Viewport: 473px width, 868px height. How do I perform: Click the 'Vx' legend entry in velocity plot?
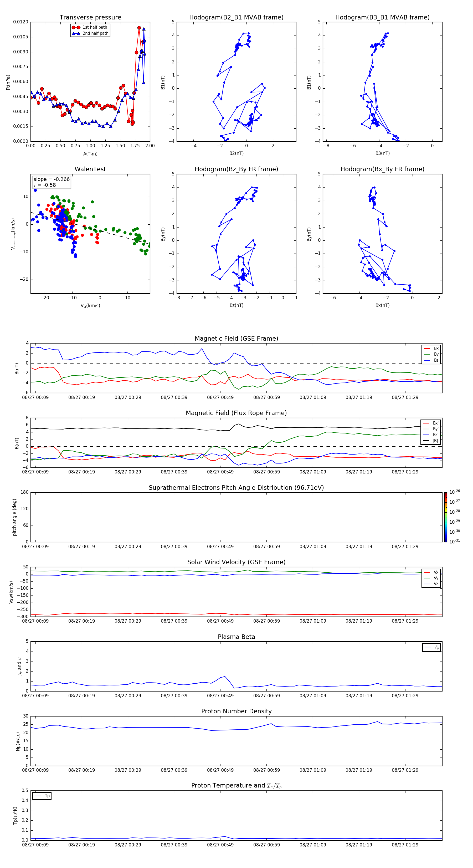(x=431, y=572)
